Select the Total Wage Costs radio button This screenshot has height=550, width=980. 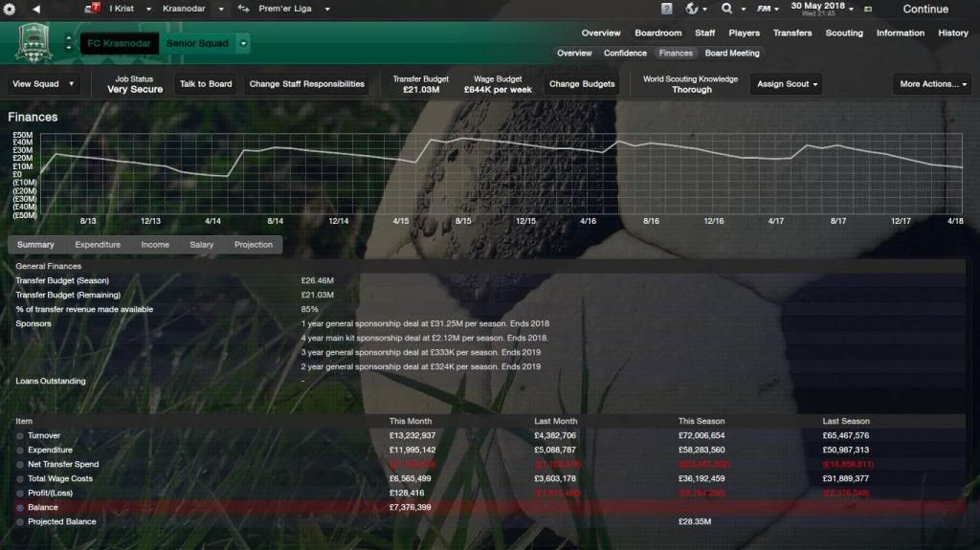point(20,479)
